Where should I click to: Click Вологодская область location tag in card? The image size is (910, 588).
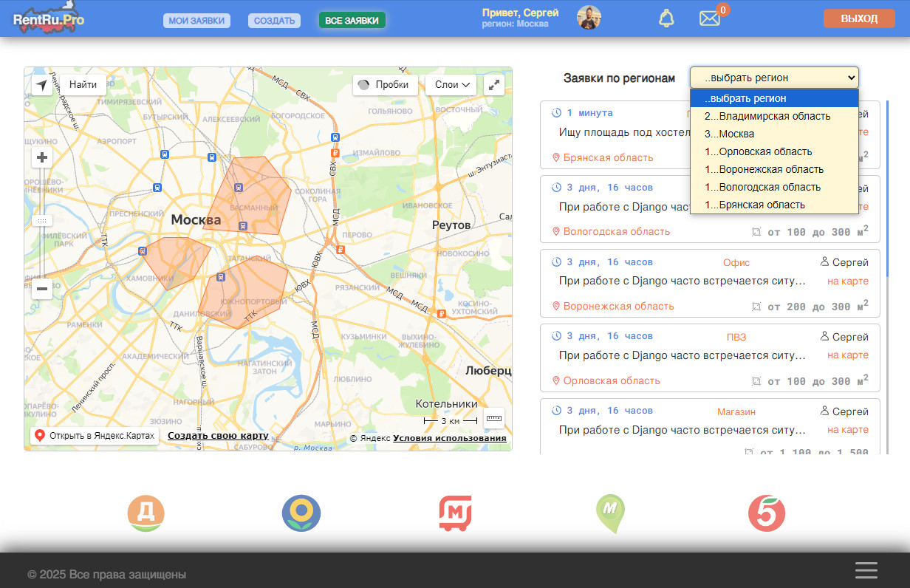611,231
